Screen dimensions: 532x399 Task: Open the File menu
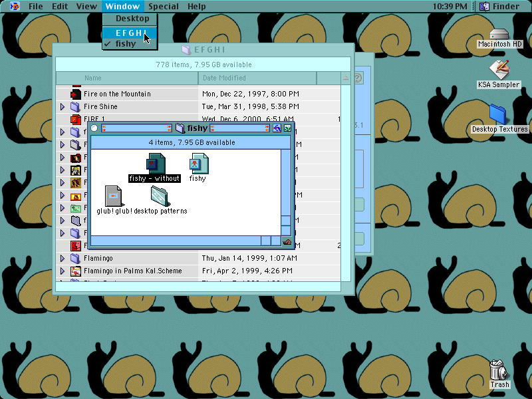(x=36, y=6)
